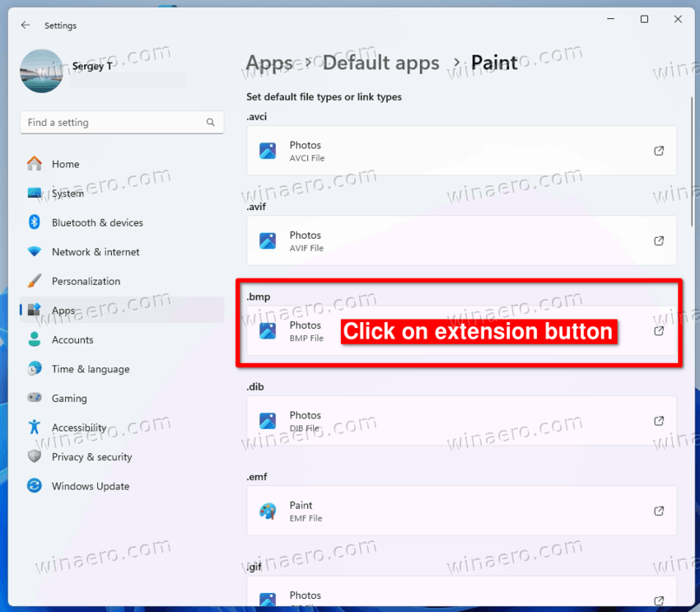Image resolution: width=700 pixels, height=612 pixels.
Task: Click the back arrow in Settings header
Action: tap(26, 25)
